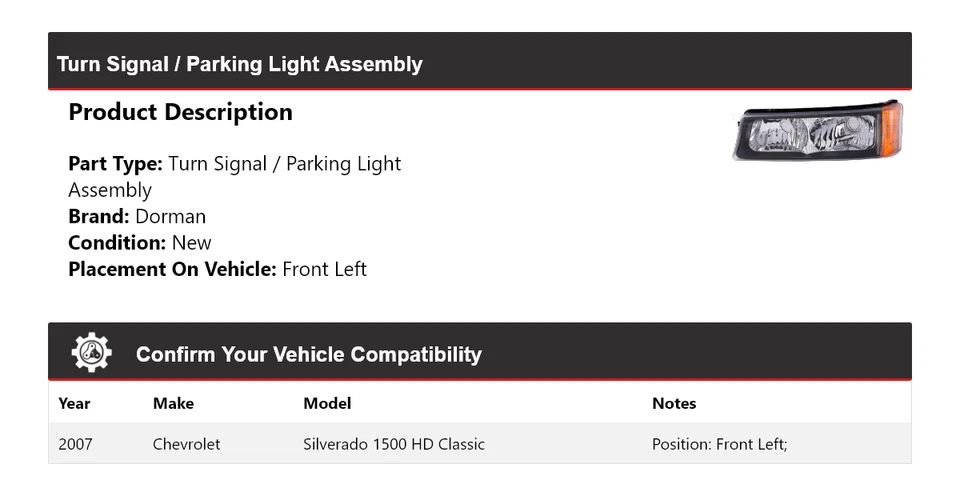
Task: Click the Condition: New text
Action: [140, 242]
